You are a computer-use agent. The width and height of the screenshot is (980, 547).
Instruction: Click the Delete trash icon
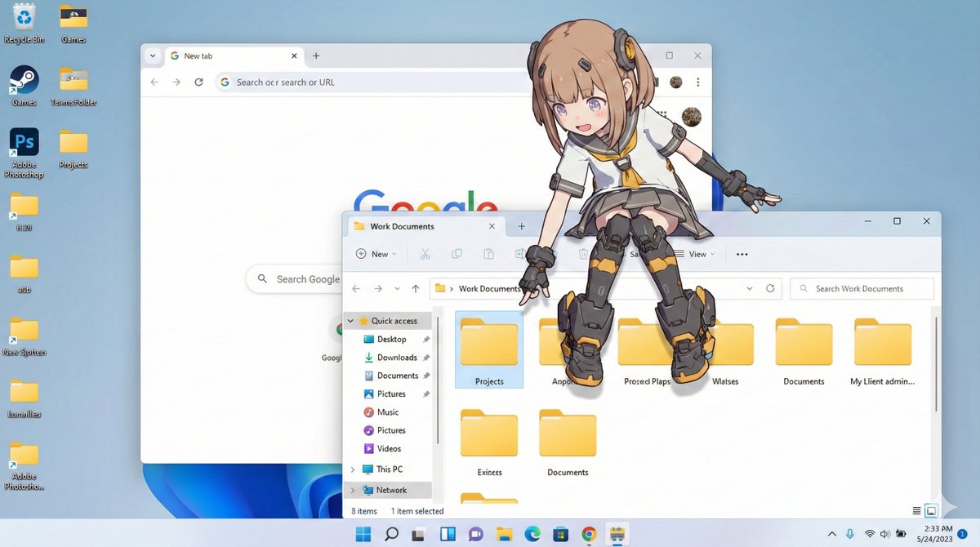point(585,254)
